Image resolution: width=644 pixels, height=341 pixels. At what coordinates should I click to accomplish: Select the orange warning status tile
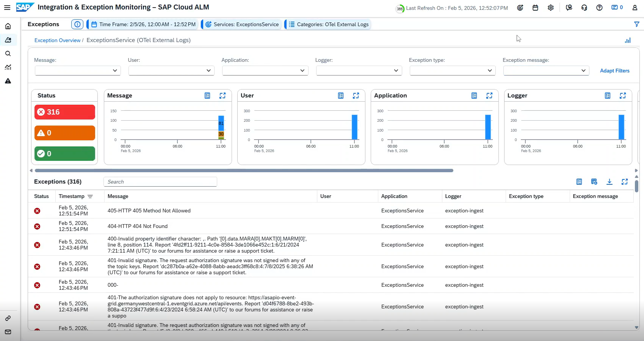point(65,133)
